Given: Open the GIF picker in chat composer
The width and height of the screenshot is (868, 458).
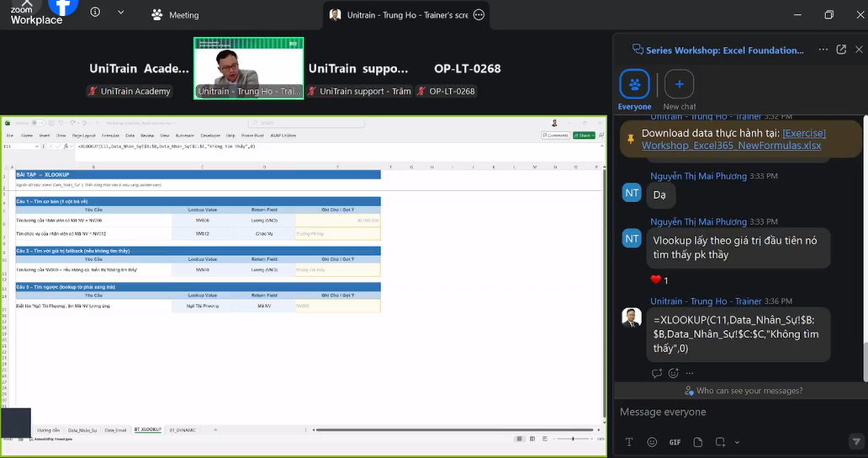Looking at the screenshot, I should click(675, 442).
